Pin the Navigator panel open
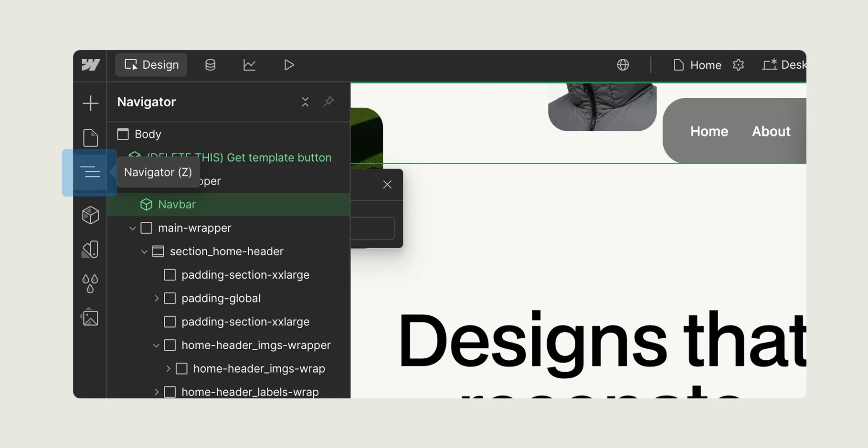The image size is (868, 448). 328,102
